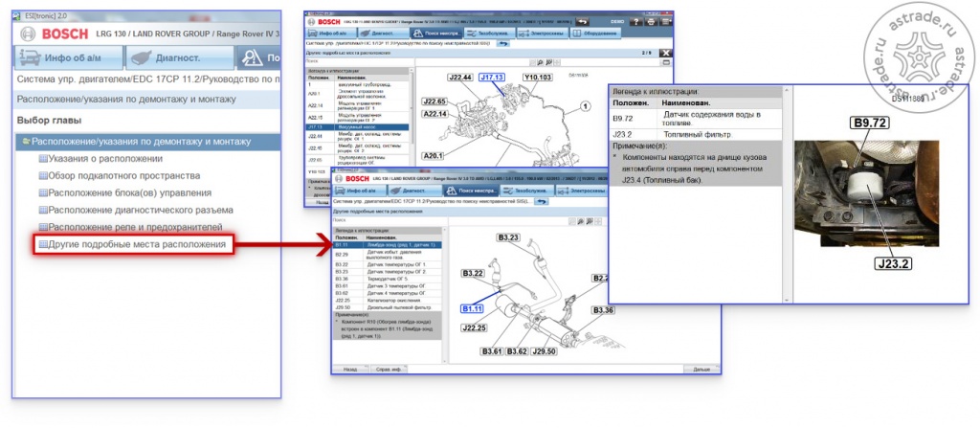This screenshot has width=980, height=428.
Task: Switch to 'Оборудование' tab in top window
Action: [595, 34]
